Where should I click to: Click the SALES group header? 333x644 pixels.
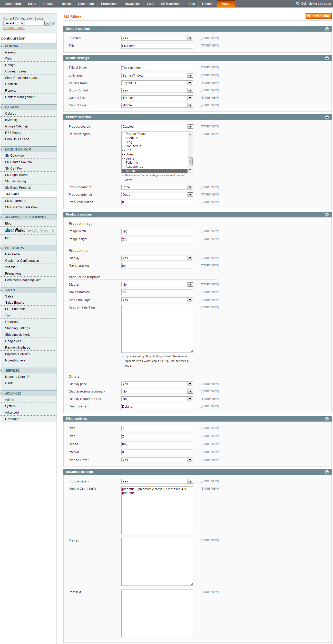pyautogui.click(x=28, y=290)
